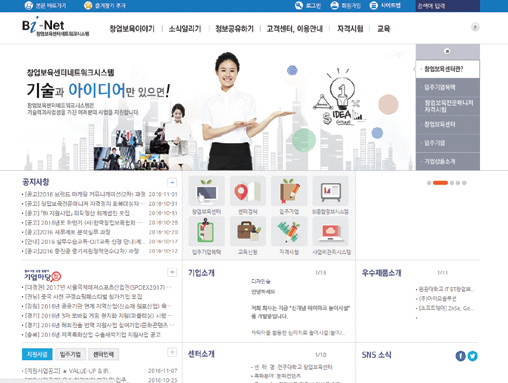Click the 1/13 page counter in 기업소개
The width and height of the screenshot is (508, 383).
coord(321,273)
